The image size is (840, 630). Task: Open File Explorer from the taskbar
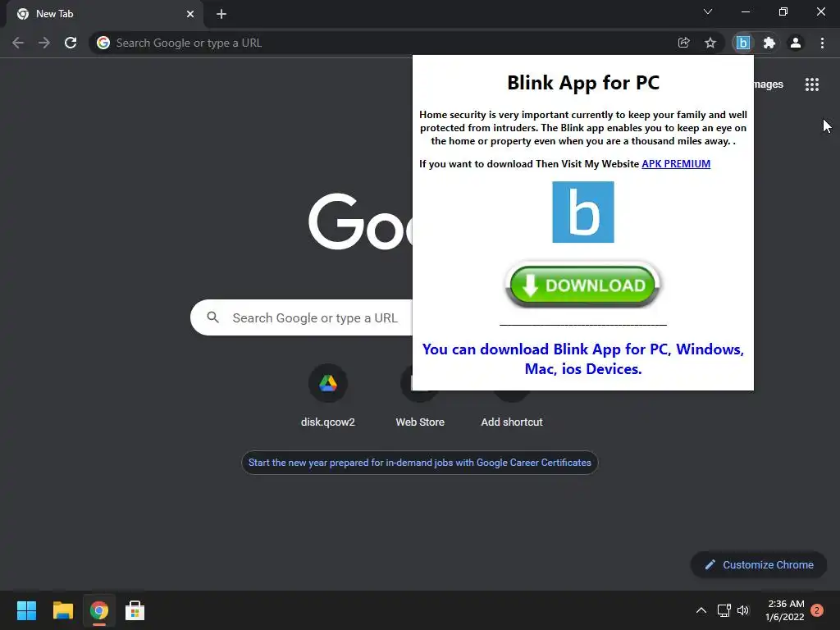pyautogui.click(x=62, y=610)
